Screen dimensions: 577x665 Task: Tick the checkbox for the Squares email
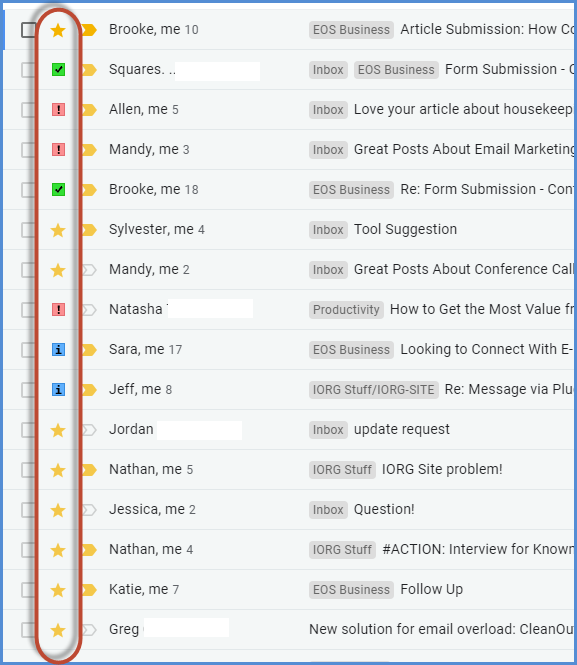point(28,70)
